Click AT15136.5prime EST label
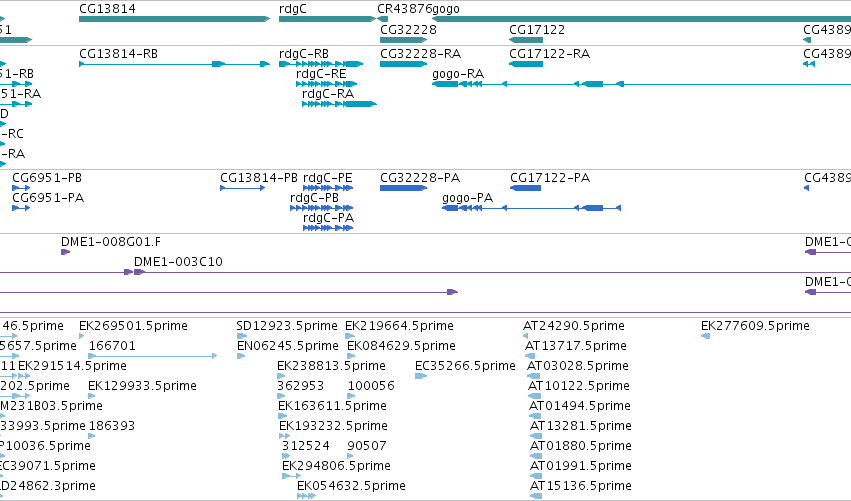851x501 pixels. click(581, 486)
